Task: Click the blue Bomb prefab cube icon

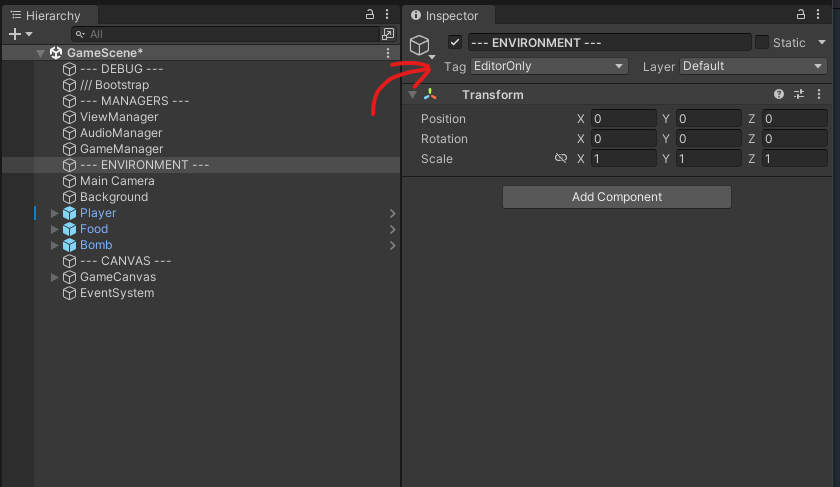Action: coord(69,245)
